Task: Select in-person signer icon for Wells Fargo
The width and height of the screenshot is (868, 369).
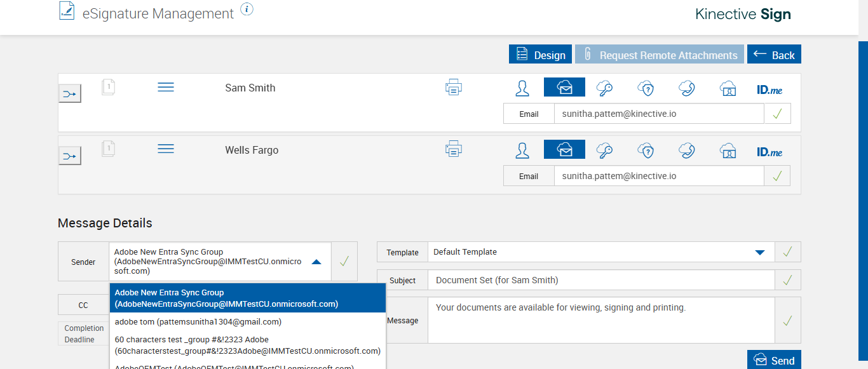Action: click(x=522, y=150)
